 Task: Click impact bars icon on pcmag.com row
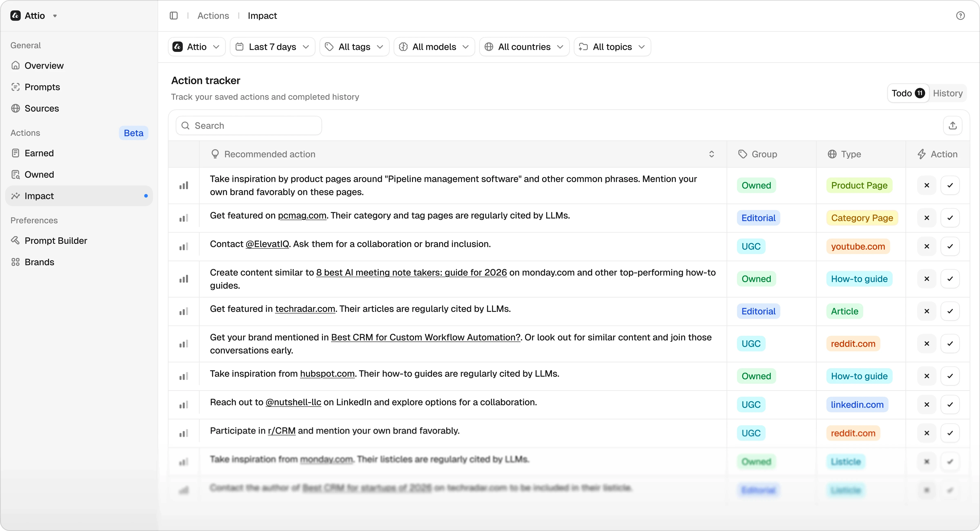tap(184, 218)
